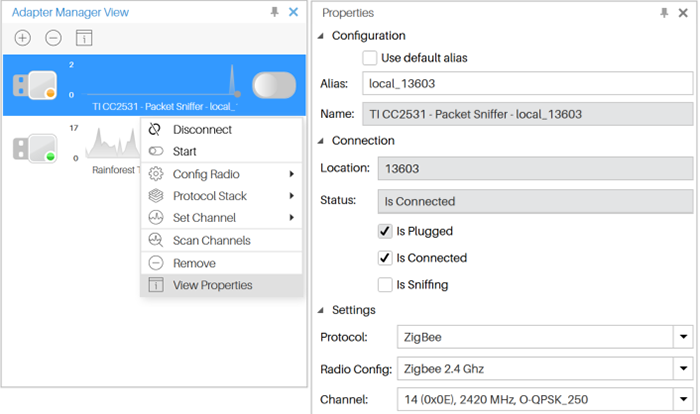Close the Adapter Manager View panel
This screenshot has height=414, width=700.
293,12
